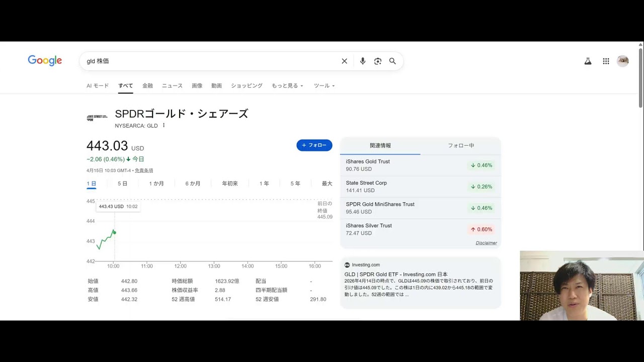Select the 5 年 chart range
This screenshot has height=362, width=644.
pos(295,184)
